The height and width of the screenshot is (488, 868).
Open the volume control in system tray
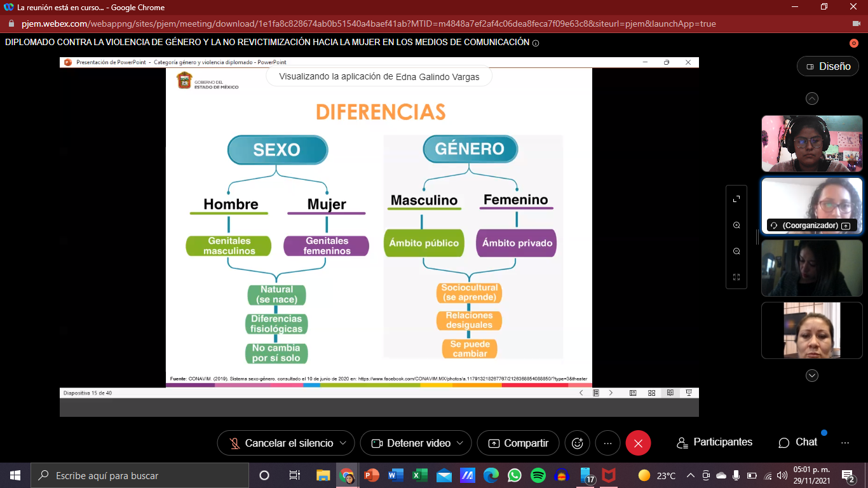(x=782, y=475)
